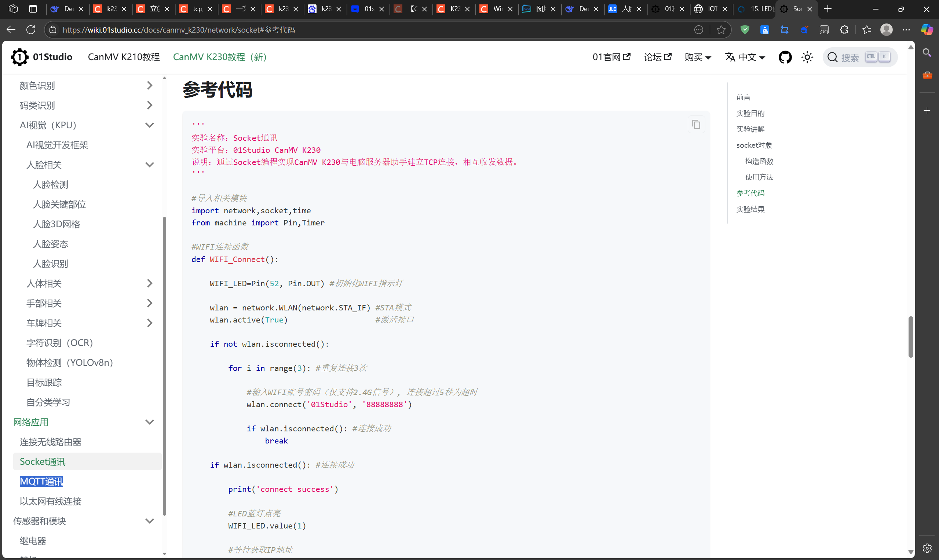939x560 pixels.
Task: Refresh the current page
Action: click(31, 30)
